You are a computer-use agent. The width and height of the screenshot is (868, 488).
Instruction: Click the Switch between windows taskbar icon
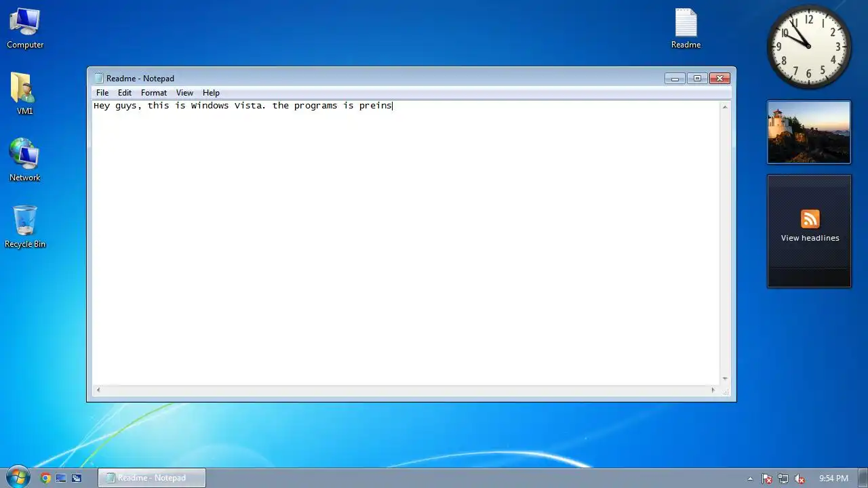(77, 478)
